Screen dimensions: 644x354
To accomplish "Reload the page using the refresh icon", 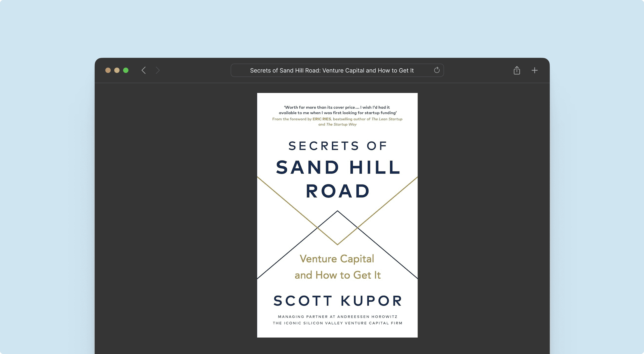I will (x=436, y=70).
